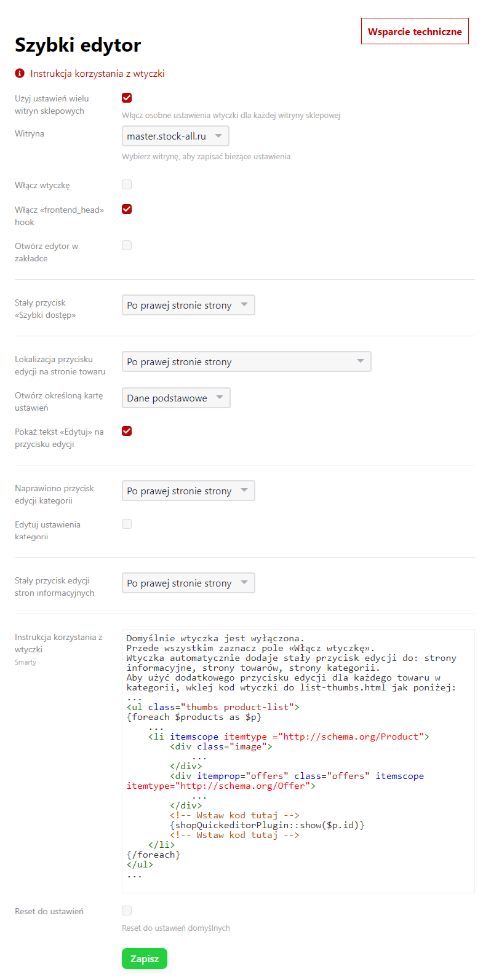Check the Otwórz edytor w zakładce option

coord(127,245)
